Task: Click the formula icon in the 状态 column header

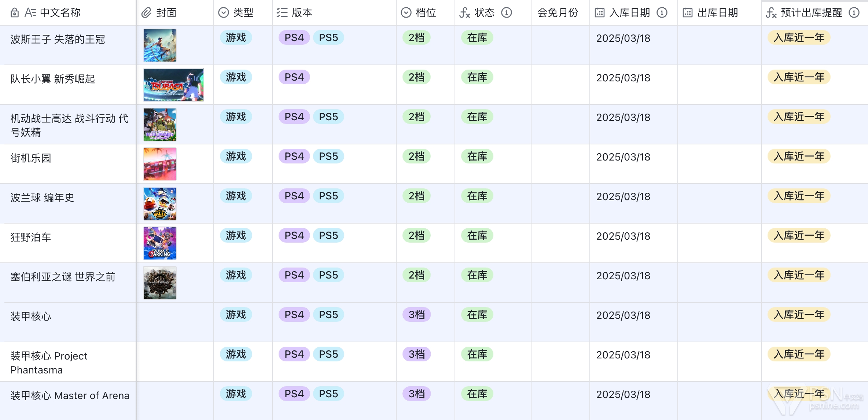Action: (464, 13)
